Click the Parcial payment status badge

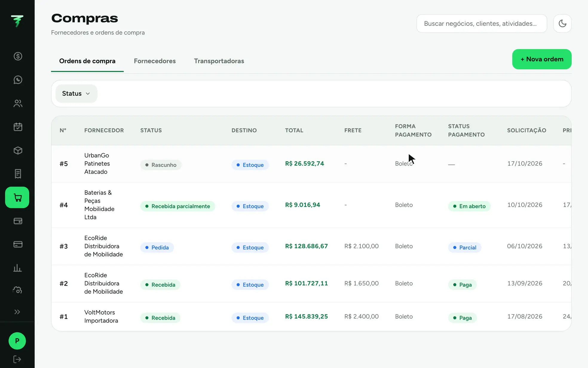(x=465, y=247)
